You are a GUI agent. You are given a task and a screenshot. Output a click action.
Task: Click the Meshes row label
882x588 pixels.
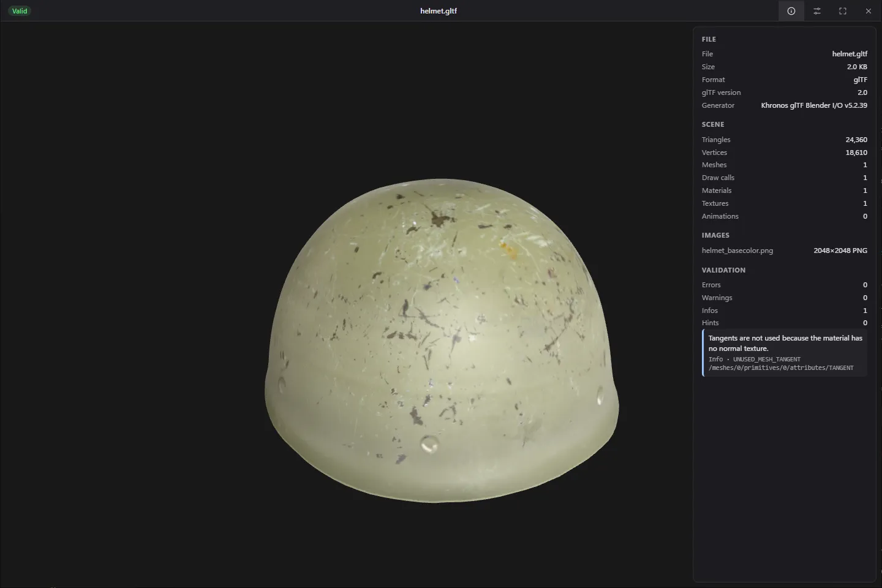coord(714,165)
